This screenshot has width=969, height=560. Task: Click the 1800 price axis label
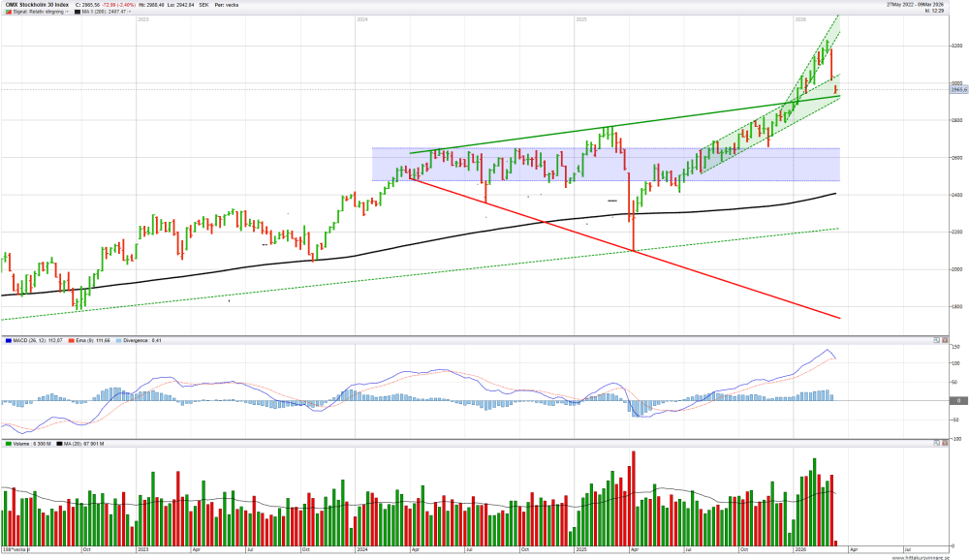click(956, 306)
